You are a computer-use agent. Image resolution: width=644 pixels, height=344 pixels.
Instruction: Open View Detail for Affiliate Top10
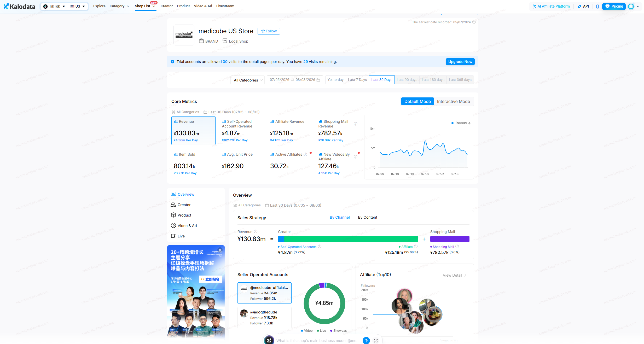[455, 275]
